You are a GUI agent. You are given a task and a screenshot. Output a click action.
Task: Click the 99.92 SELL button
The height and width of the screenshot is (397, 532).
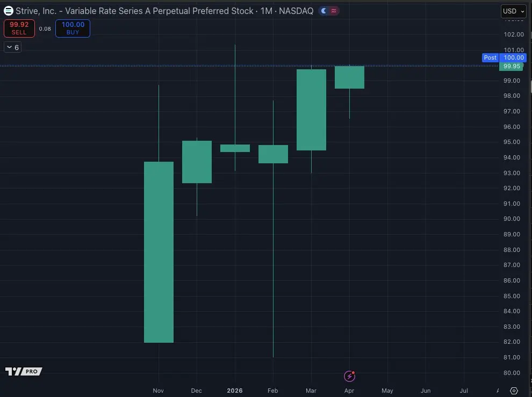19,28
